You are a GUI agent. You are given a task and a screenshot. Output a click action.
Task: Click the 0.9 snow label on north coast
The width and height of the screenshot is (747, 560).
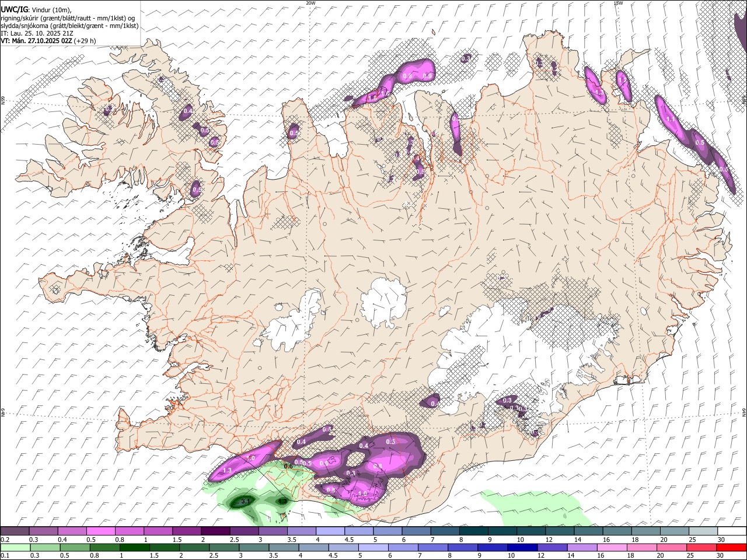(x=427, y=76)
